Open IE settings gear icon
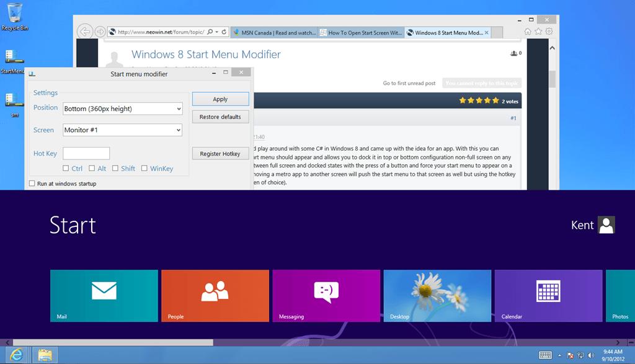This screenshot has height=364, width=635. coord(549,32)
